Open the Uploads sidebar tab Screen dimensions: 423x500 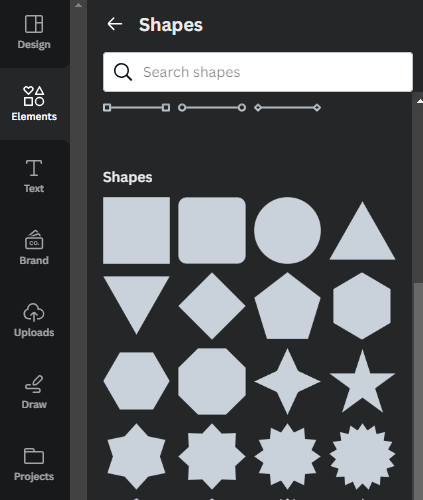(34, 320)
